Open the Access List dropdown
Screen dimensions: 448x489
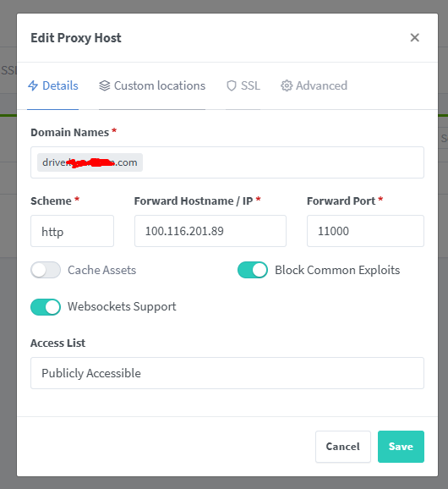point(227,373)
